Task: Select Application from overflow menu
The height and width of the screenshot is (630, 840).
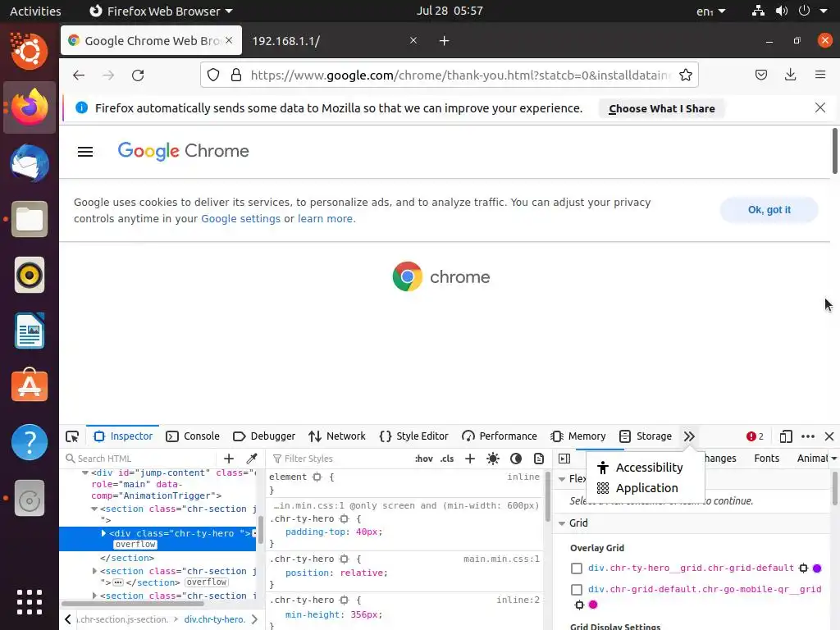Action: point(646,489)
